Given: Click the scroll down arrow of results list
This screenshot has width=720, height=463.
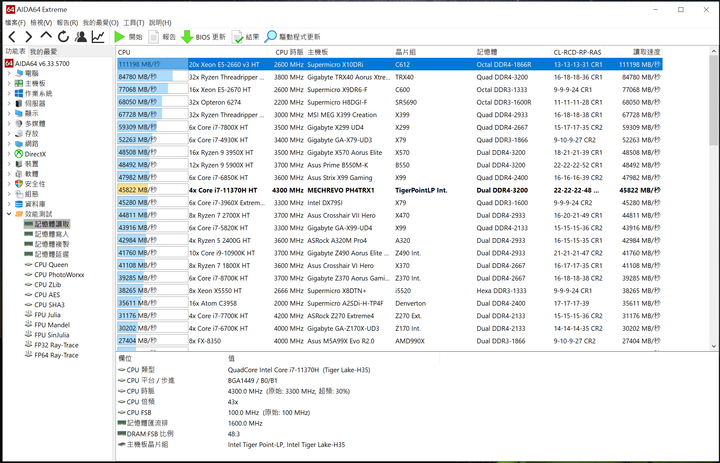Looking at the screenshot, I should tap(714, 346).
